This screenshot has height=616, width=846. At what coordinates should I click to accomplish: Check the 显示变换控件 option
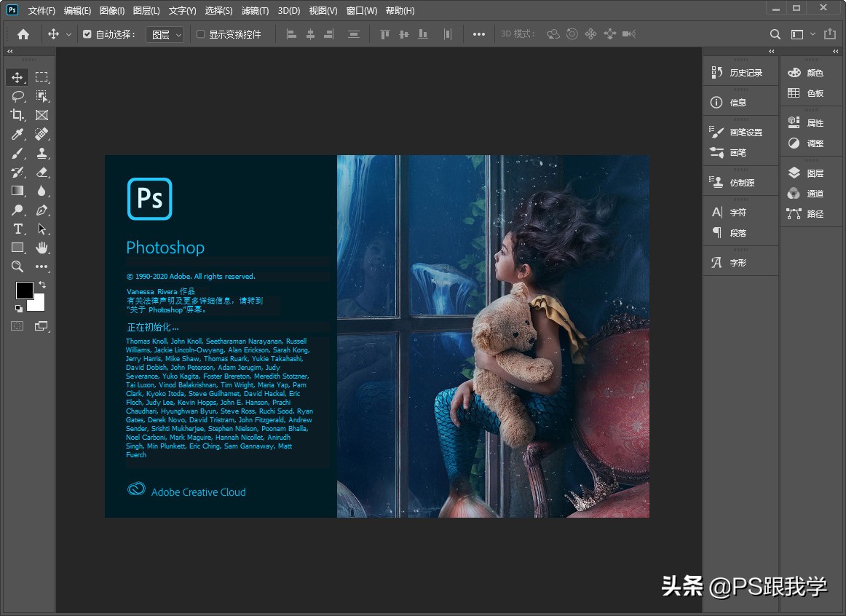(199, 33)
